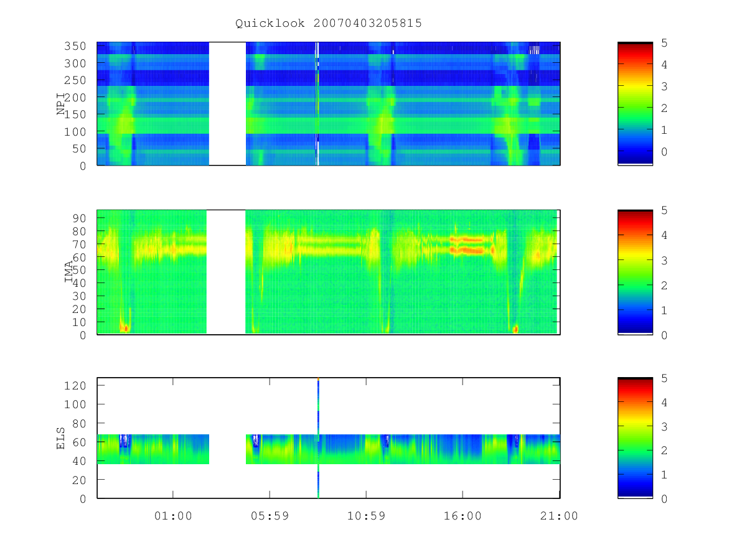This screenshot has width=747, height=560.
Task: Click the 10 tick label on the IMA axis
Action: point(80,322)
